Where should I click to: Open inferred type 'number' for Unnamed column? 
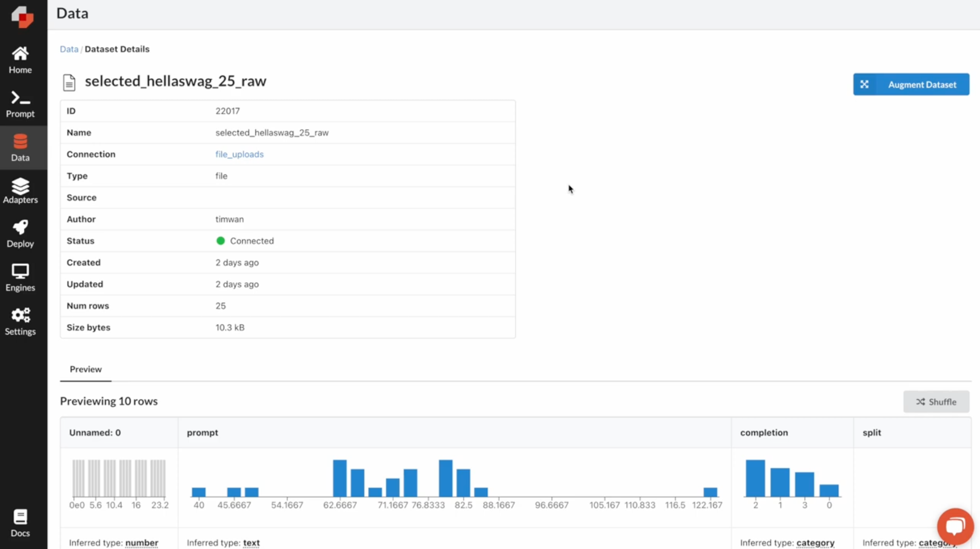coord(141,543)
